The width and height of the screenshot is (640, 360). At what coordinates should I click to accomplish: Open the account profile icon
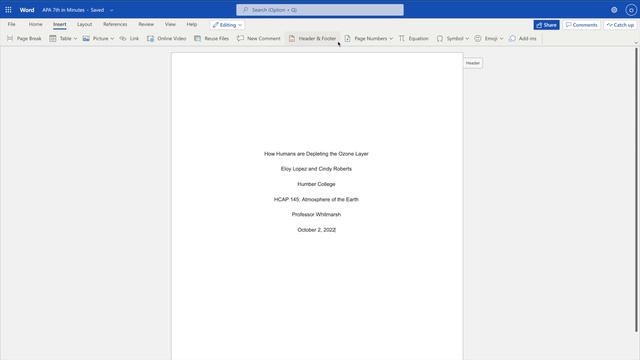(631, 10)
